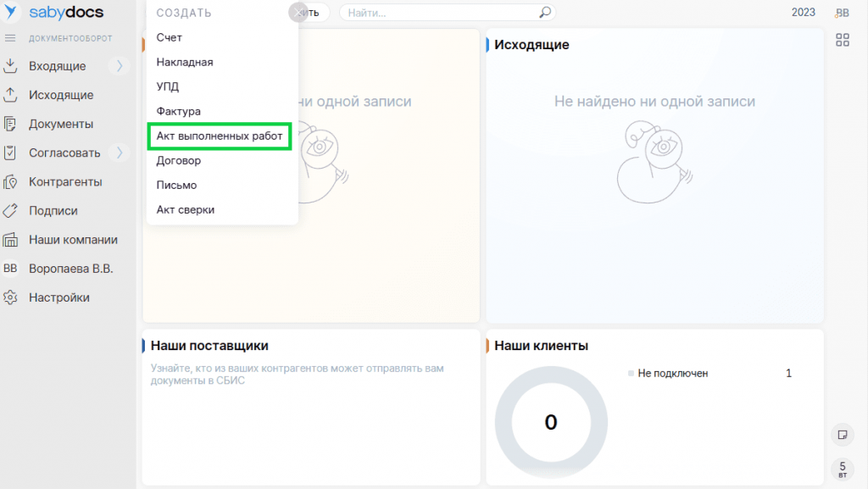Open the sticky note icon at bottom right
The height and width of the screenshot is (489, 868).
(842, 435)
